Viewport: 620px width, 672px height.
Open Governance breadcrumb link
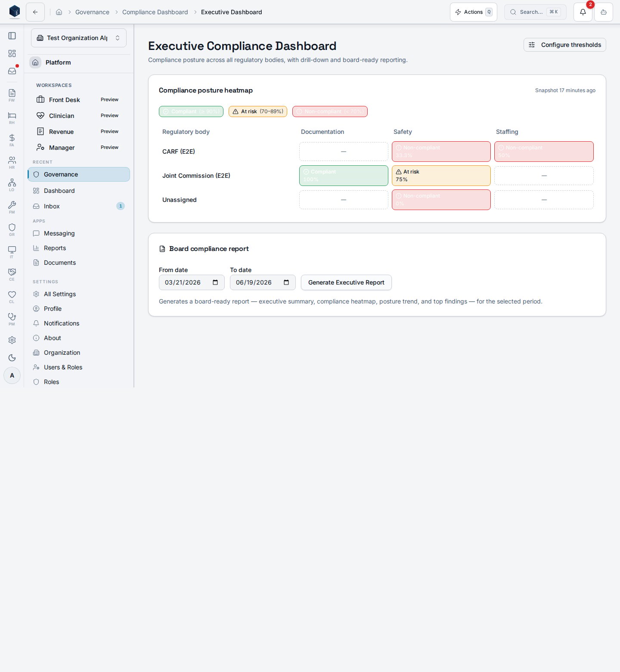[92, 12]
